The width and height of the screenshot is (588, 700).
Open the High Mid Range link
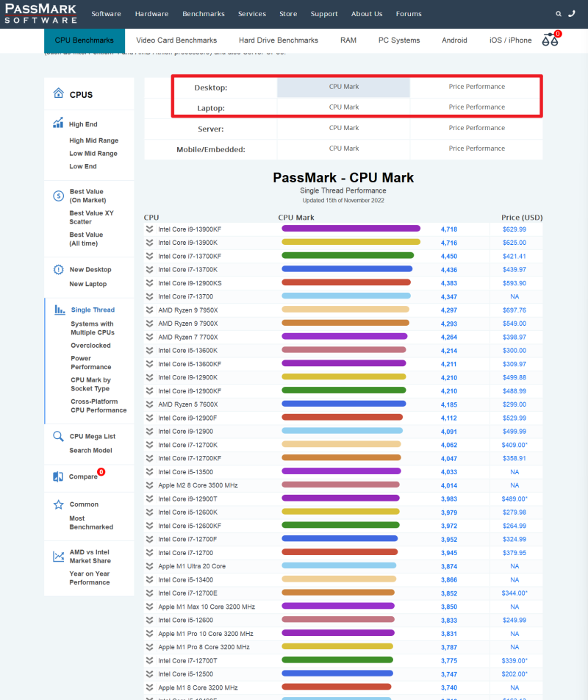pos(93,140)
